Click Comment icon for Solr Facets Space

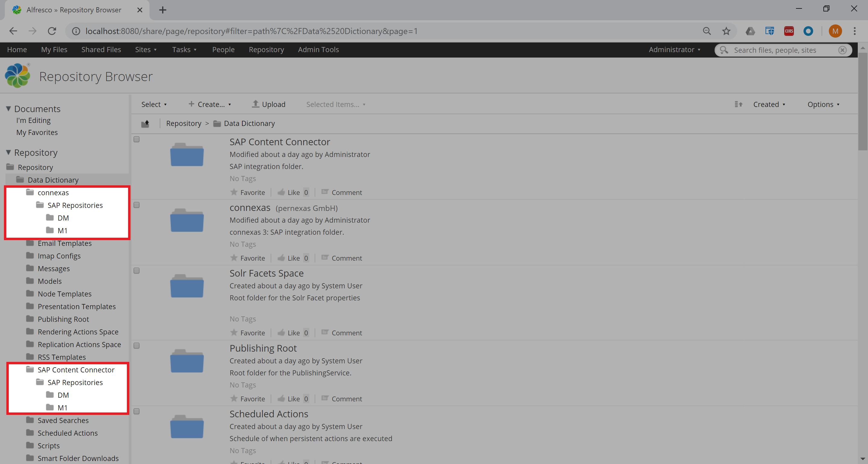325,333
